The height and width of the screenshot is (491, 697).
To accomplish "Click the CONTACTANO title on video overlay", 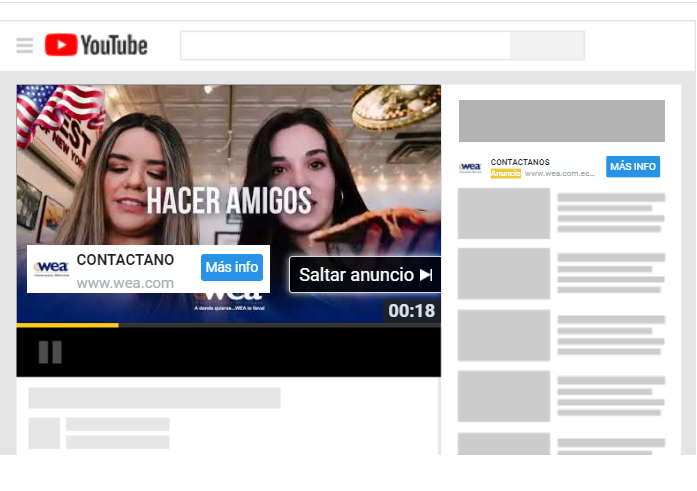I will [125, 259].
